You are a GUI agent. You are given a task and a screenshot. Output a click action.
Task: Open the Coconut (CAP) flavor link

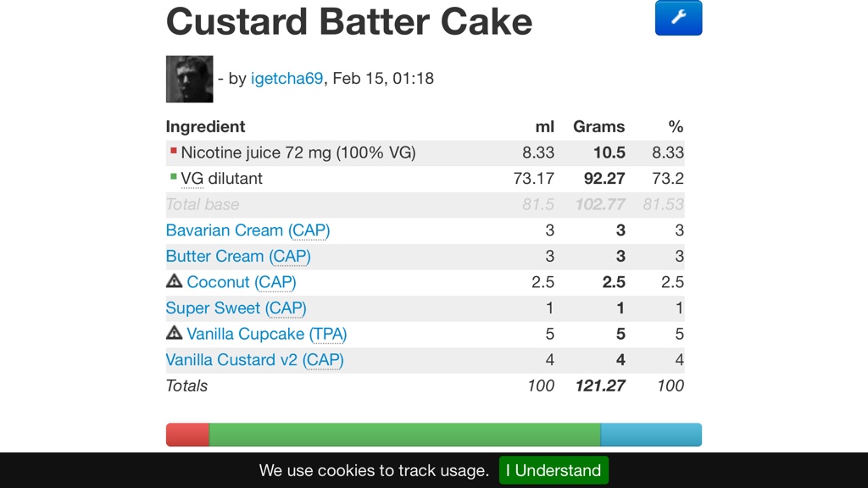point(242,282)
